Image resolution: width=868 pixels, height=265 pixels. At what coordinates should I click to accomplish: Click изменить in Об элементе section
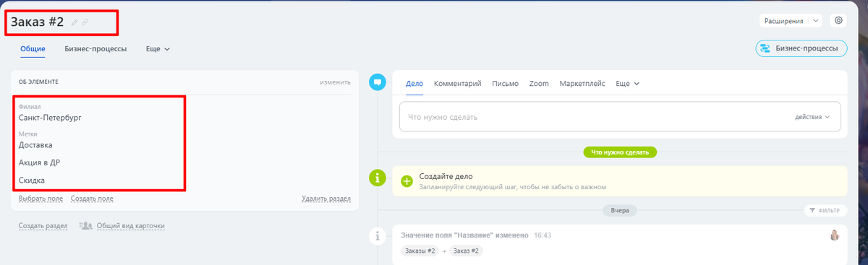[336, 82]
